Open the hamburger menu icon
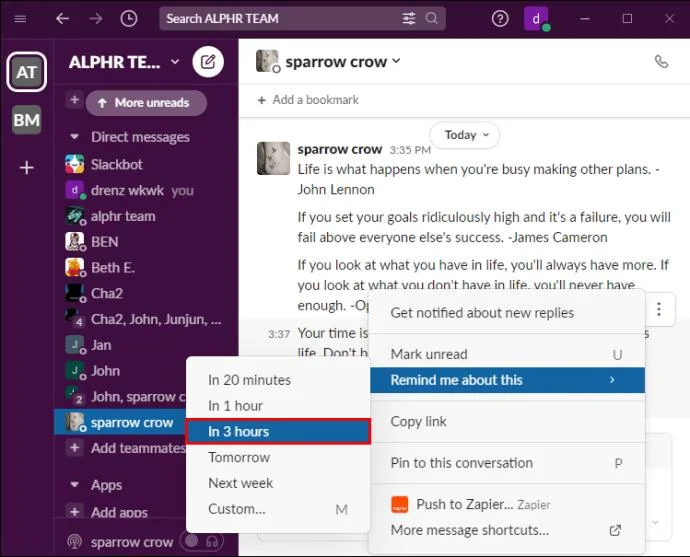Image resolution: width=690 pixels, height=557 pixels. (x=20, y=18)
